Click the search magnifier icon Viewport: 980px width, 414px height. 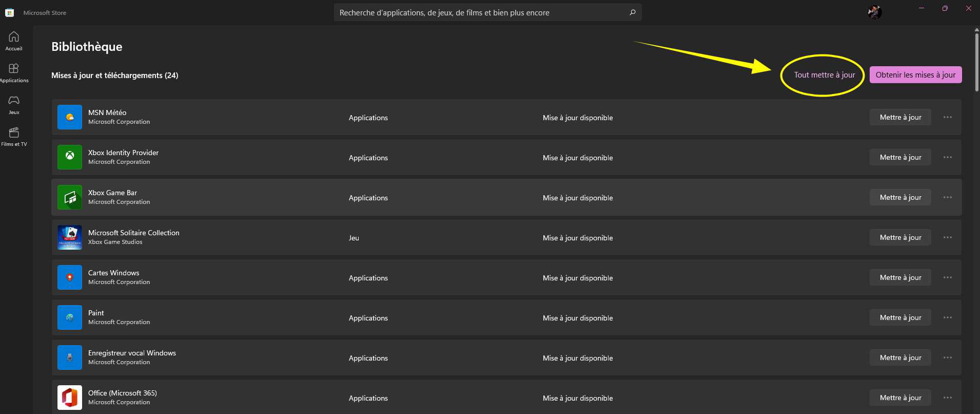633,12
